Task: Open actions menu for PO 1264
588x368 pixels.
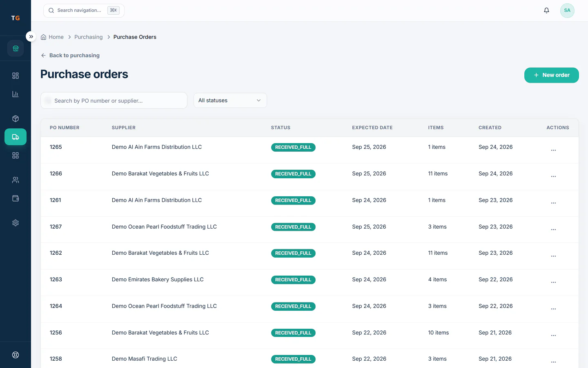Action: 553,309
